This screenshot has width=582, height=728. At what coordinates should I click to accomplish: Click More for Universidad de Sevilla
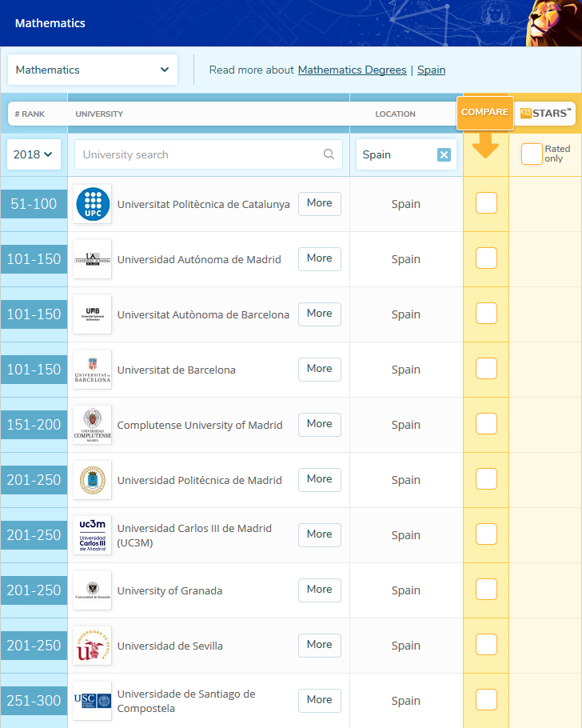click(320, 646)
